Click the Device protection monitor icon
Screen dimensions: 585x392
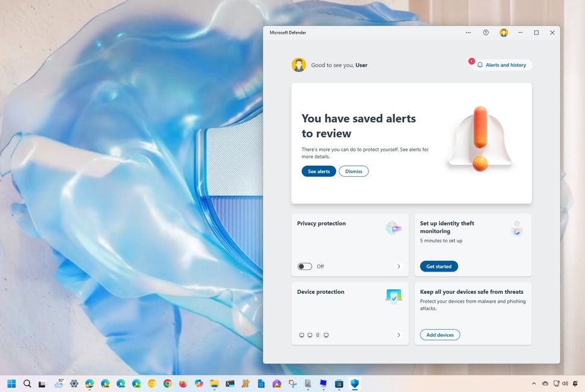[394, 296]
